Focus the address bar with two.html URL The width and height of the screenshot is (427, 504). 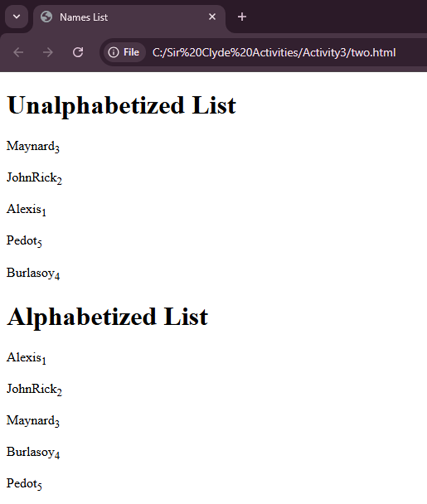point(273,53)
